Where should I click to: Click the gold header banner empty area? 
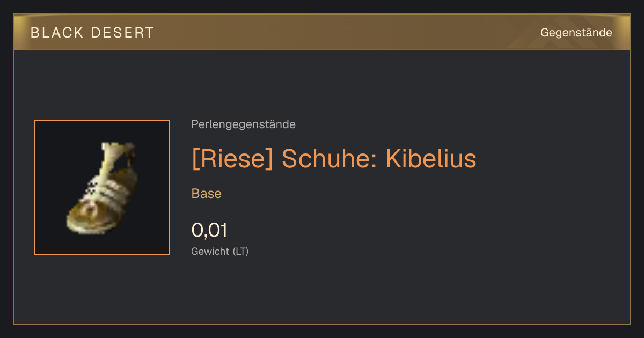pos(343,33)
